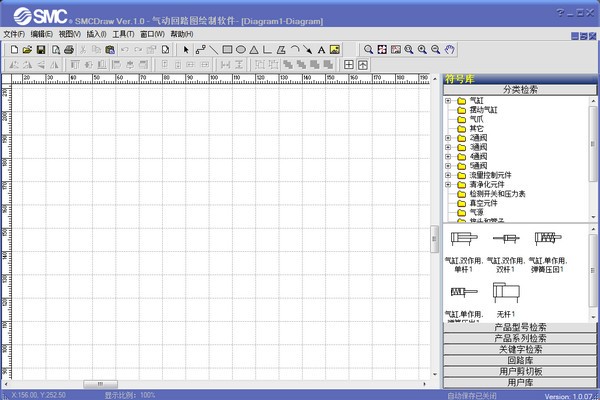Paste using the clipboard toolbar icon
The width and height of the screenshot is (600, 400).
110,49
